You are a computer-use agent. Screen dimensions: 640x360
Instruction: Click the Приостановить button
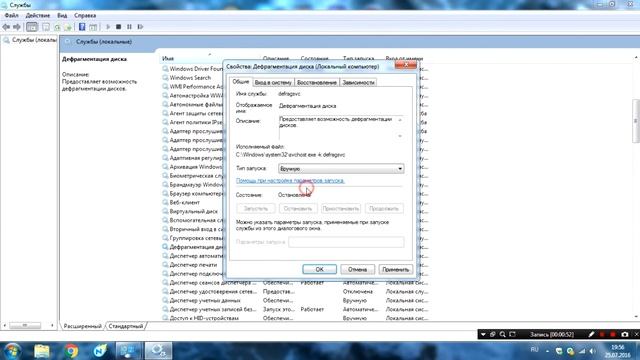[x=341, y=209]
